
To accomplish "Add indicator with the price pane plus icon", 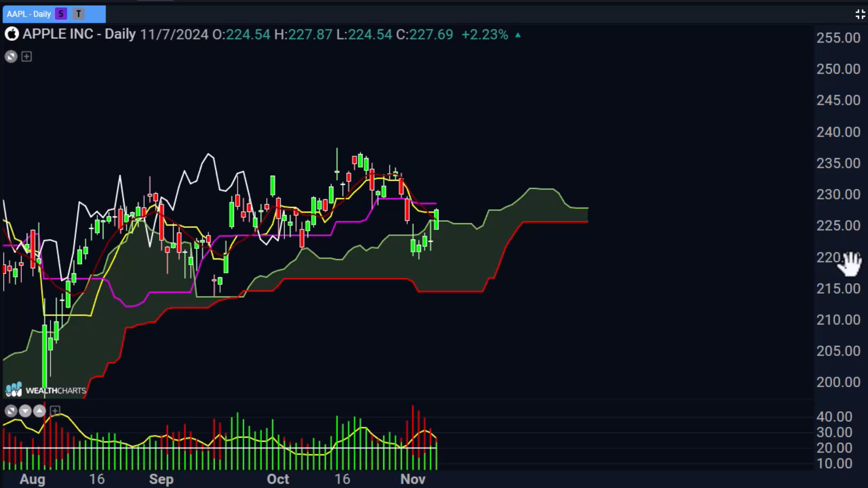I will (27, 56).
